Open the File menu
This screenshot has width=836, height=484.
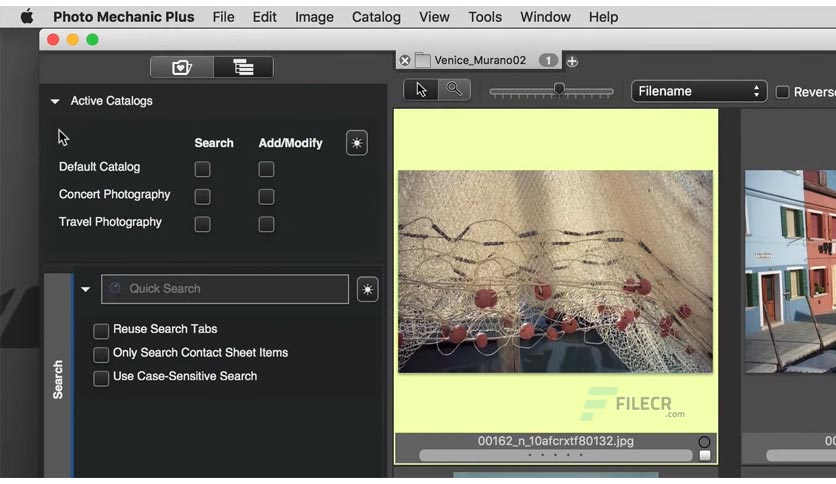[x=223, y=17]
